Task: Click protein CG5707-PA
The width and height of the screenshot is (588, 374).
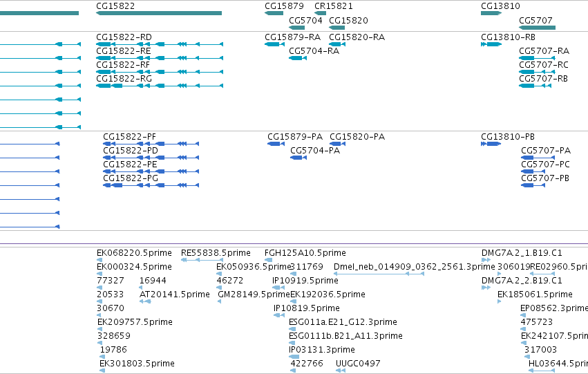Action: (538, 158)
